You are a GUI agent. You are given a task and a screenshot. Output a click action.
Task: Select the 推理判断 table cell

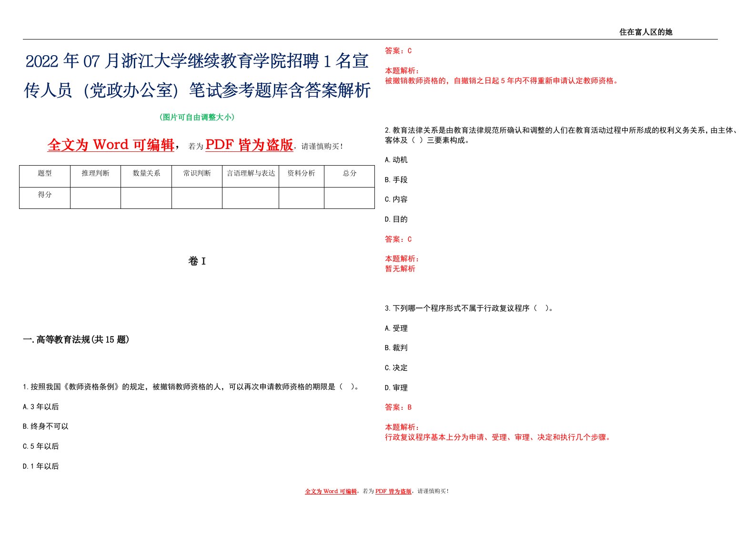click(95, 176)
